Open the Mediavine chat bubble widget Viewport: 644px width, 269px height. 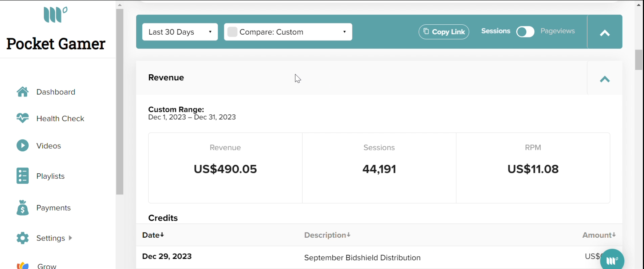[612, 260]
